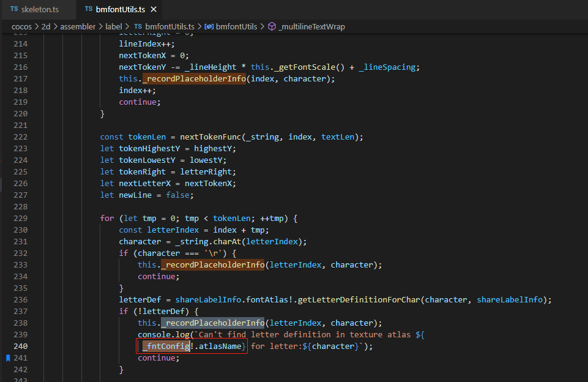Click _recordPlaceholderInfo on line 238
The width and height of the screenshot is (588, 382).
click(213, 323)
